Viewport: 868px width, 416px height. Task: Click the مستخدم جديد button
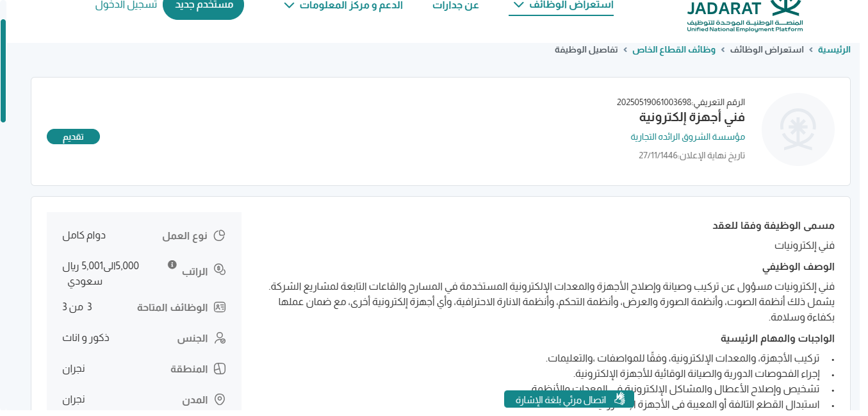(x=204, y=6)
